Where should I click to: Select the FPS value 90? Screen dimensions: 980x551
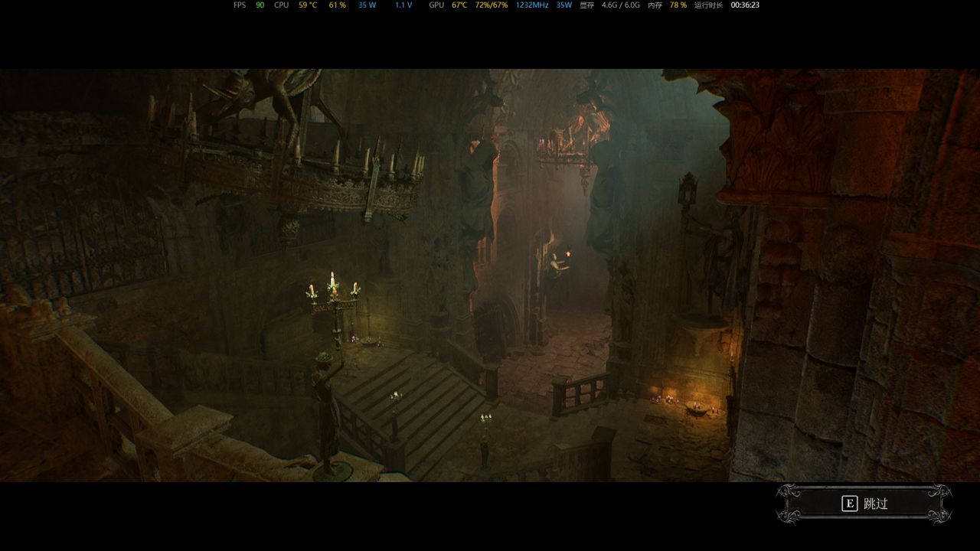260,5
